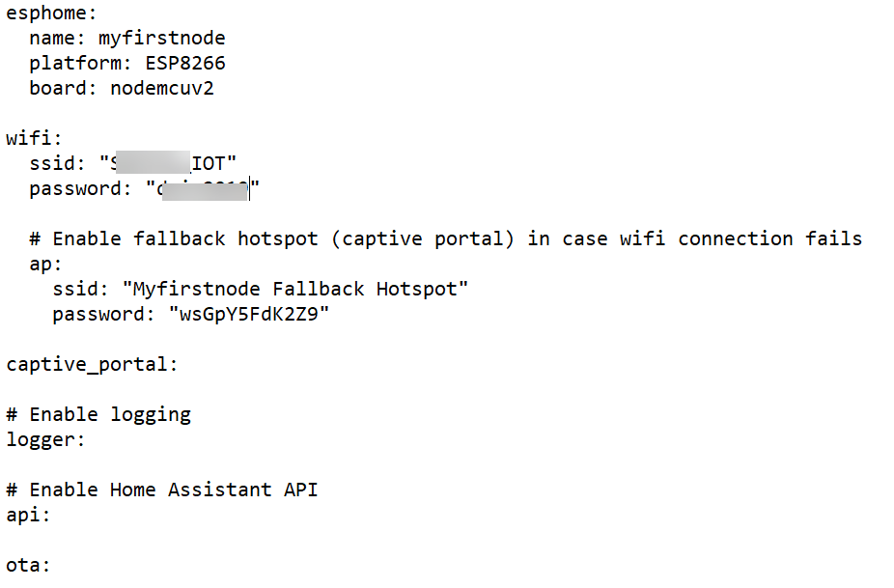
Task: Click the platform value ESP8266
Action: (185, 65)
